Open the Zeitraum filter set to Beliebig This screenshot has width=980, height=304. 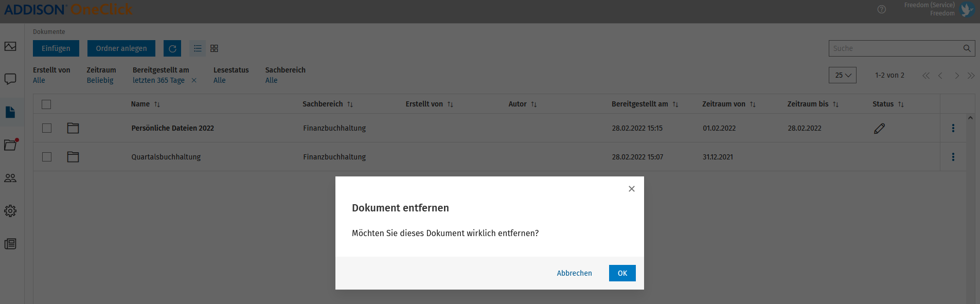100,80
